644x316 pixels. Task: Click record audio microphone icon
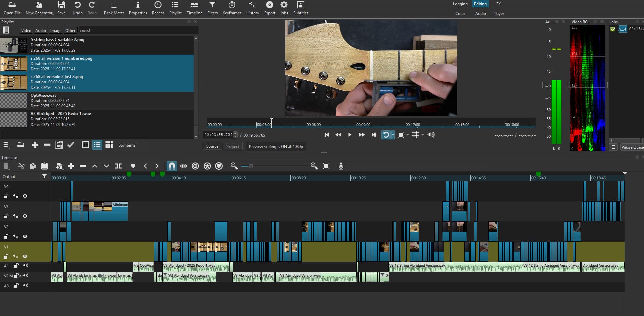coord(341,166)
